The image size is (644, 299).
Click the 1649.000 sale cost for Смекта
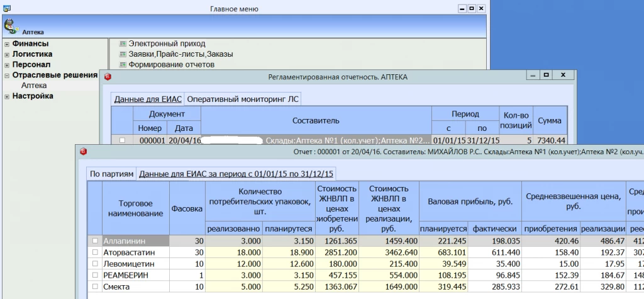pos(389,286)
